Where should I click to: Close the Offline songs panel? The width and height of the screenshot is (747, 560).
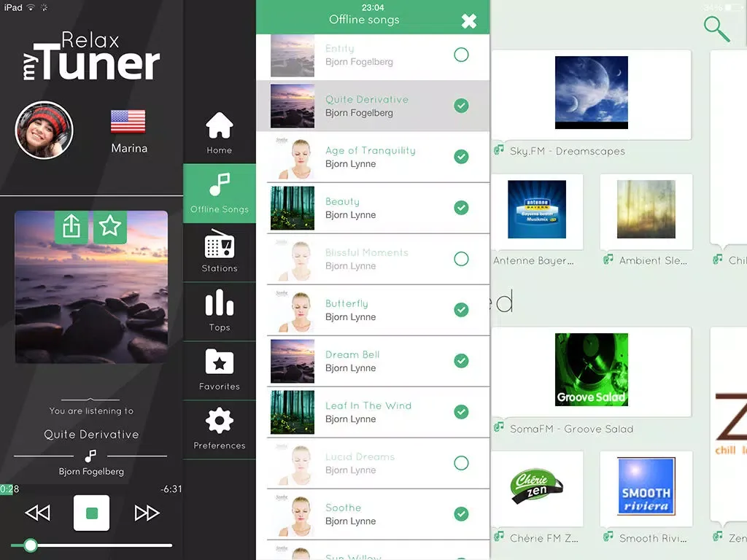[x=469, y=20]
